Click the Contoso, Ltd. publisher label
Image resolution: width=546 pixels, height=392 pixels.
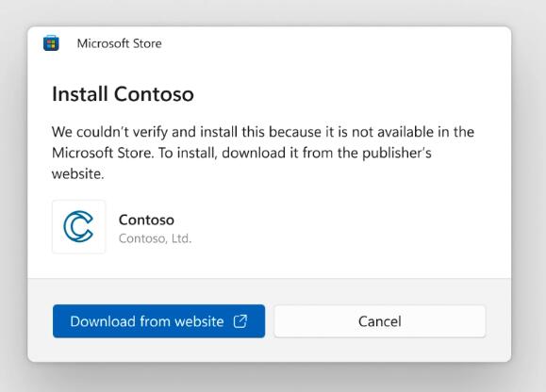[x=155, y=238]
